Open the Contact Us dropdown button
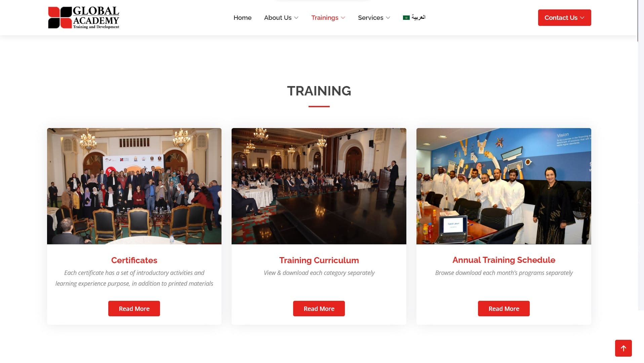This screenshot has width=644, height=363. pyautogui.click(x=564, y=17)
